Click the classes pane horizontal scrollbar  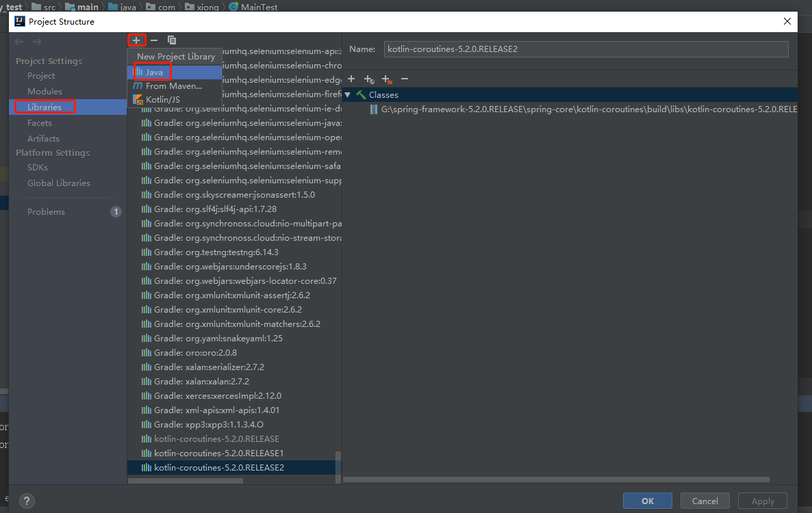click(556, 480)
